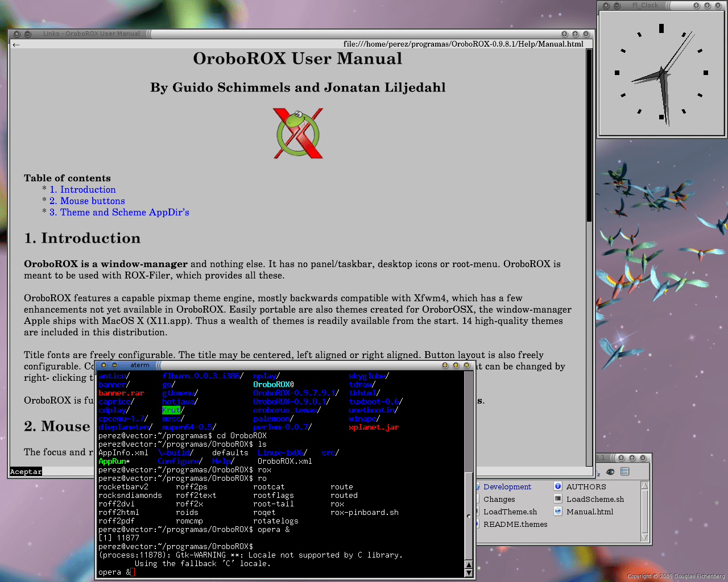Click highlighted 'Krut' directory in aterm
The height and width of the screenshot is (582, 728).
[171, 410]
